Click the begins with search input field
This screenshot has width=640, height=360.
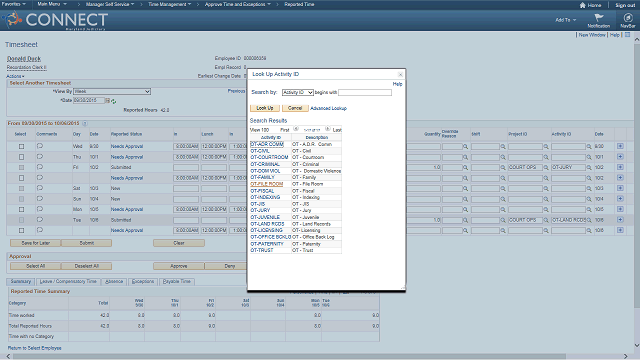(x=365, y=93)
